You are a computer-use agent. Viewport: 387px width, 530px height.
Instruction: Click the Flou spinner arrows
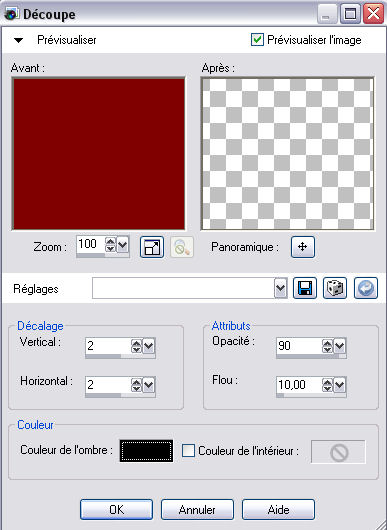pyautogui.click(x=327, y=385)
